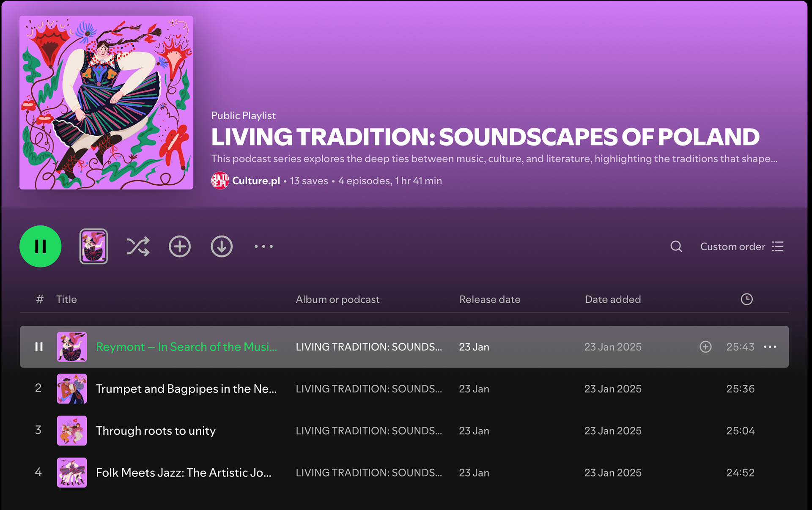Click the 25:43 duration value
The width and height of the screenshot is (812, 510).
tap(740, 347)
